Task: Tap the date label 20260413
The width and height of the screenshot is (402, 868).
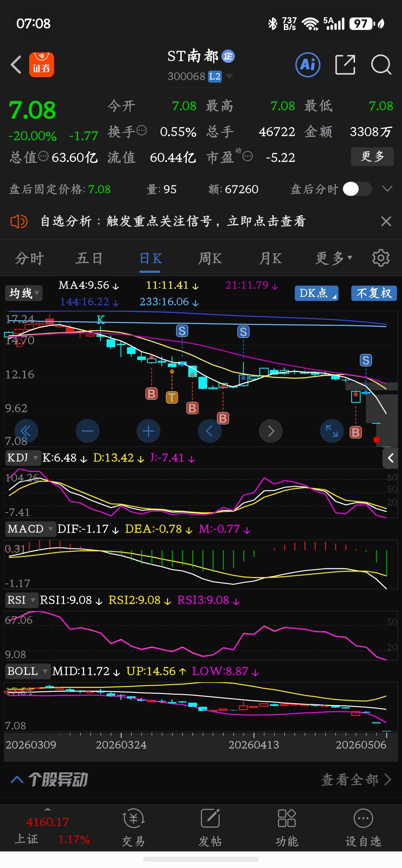Action: [254, 745]
